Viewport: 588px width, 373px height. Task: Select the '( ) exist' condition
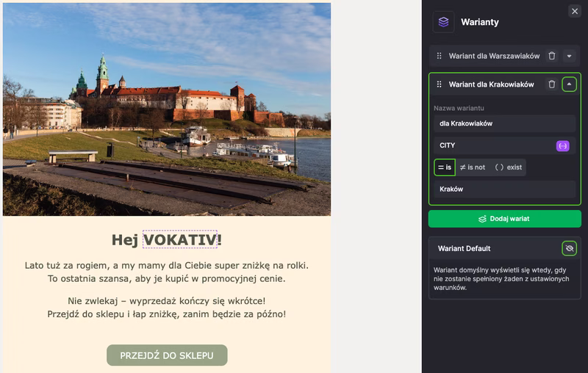click(508, 167)
